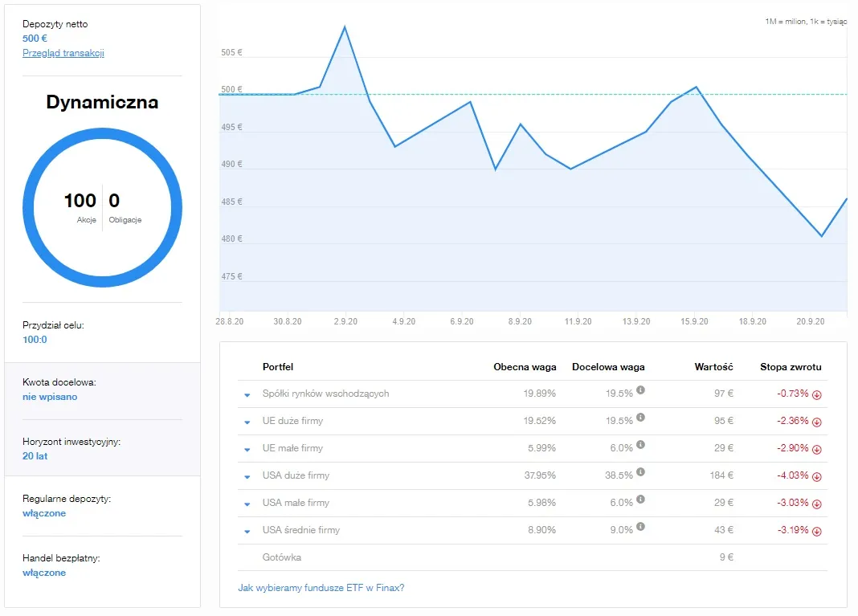Click the '20 lat' investment horizon value
Screen dimensions: 858x616
(35, 455)
